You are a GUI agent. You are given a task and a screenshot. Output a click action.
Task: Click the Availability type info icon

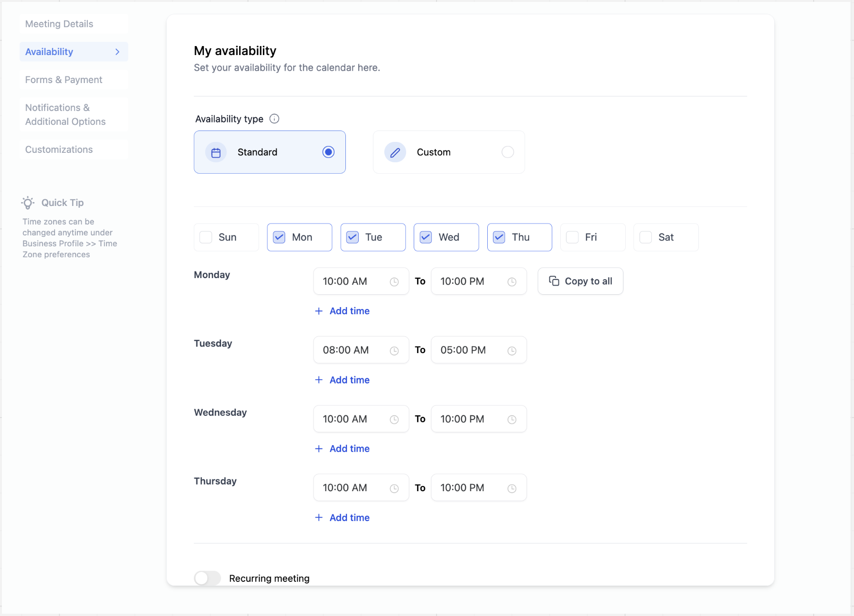274,119
